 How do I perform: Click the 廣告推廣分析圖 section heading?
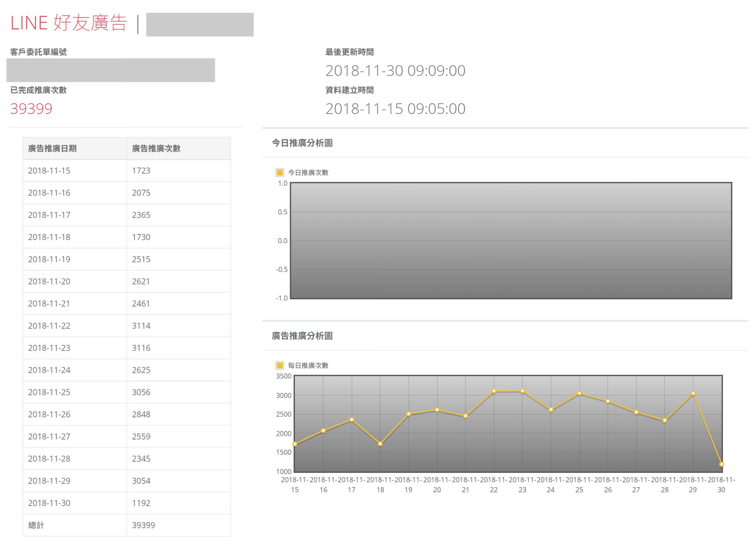click(302, 336)
